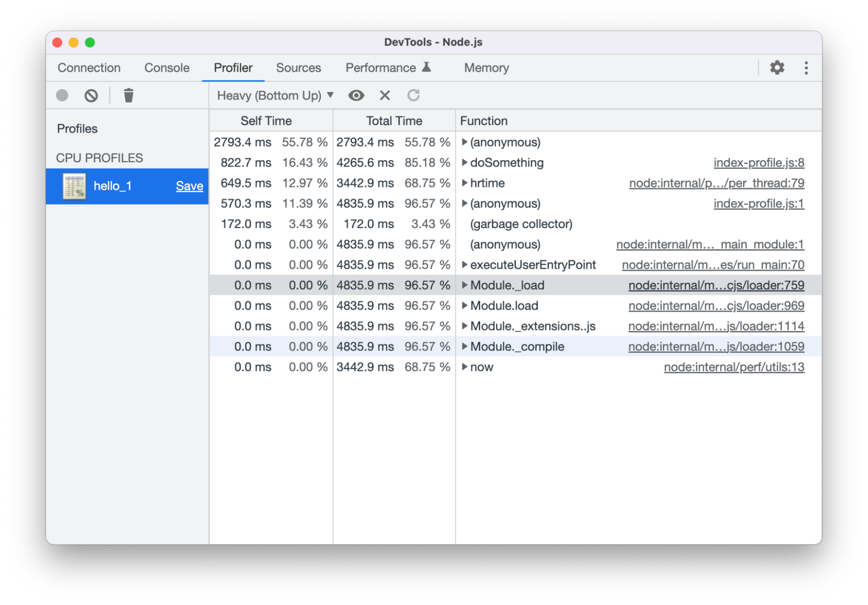The height and width of the screenshot is (605, 868).
Task: Expand the (anonymous) index-profile.js:1 row
Action: [x=464, y=203]
